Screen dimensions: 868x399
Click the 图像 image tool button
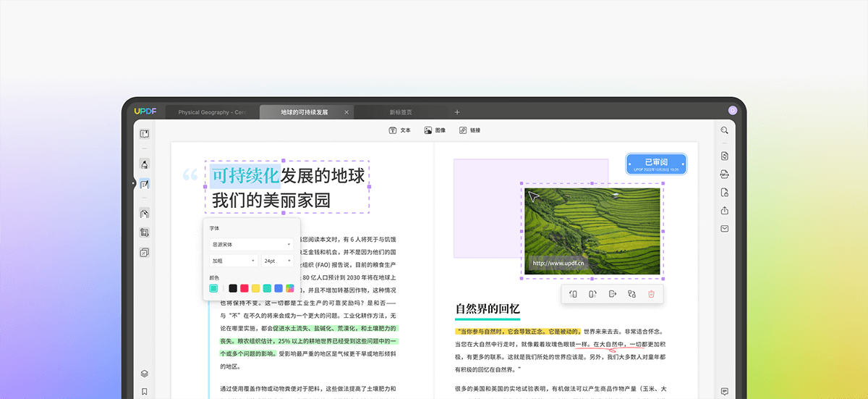tap(434, 130)
